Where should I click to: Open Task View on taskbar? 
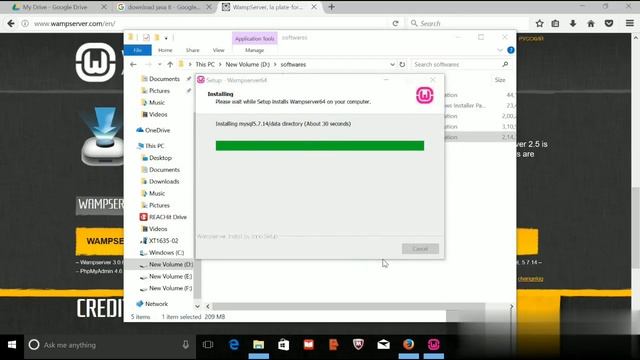pyautogui.click(x=208, y=345)
